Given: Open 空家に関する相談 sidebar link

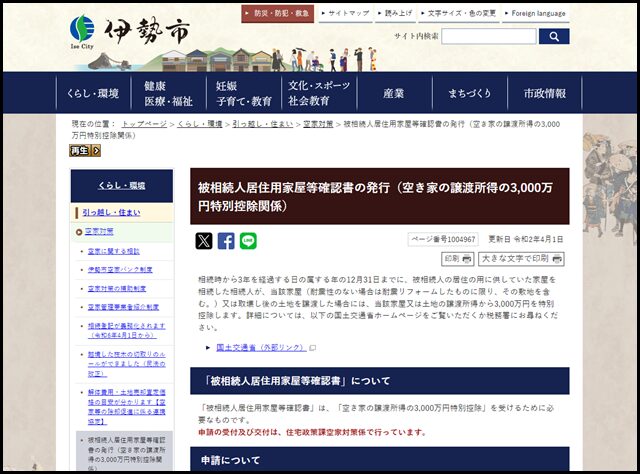Looking at the screenshot, I should click(x=113, y=251).
